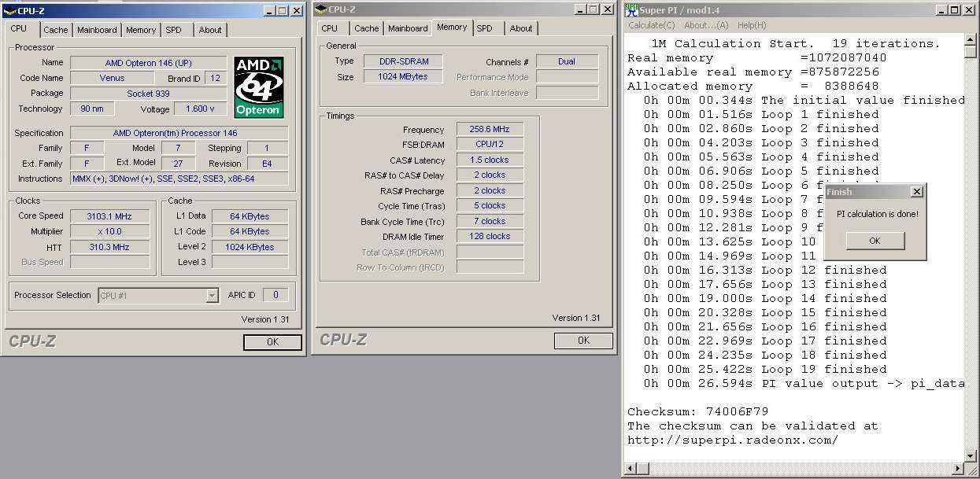
Task: Click Super PI horizontal scrollbar right arrow
Action: (959, 470)
